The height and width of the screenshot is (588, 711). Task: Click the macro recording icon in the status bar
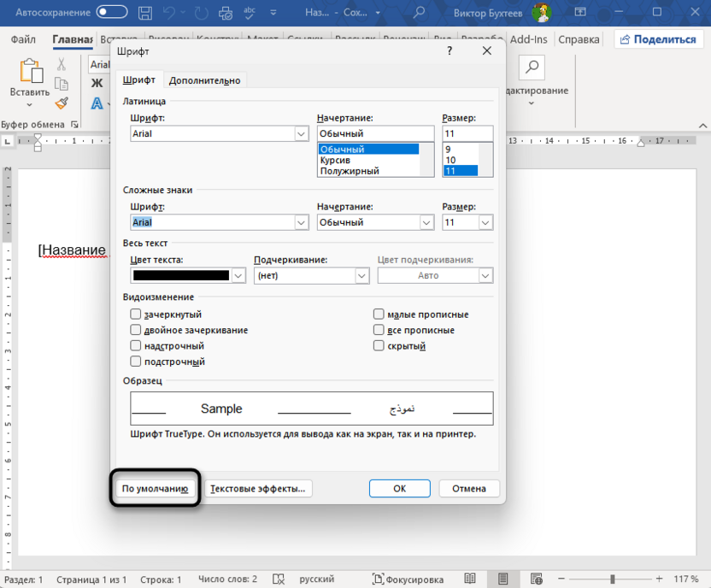pos(279,579)
